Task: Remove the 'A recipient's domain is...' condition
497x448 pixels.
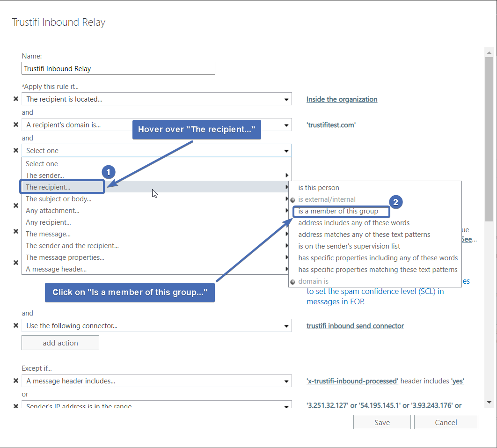Action: (16, 125)
